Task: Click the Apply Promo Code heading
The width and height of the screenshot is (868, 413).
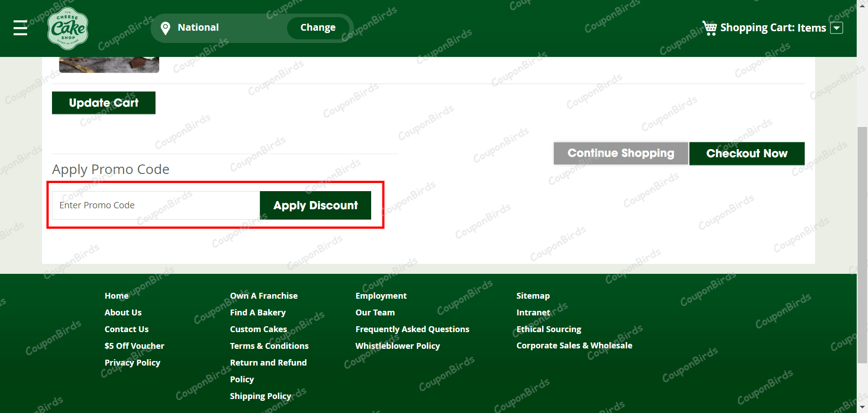Action: pos(111,169)
